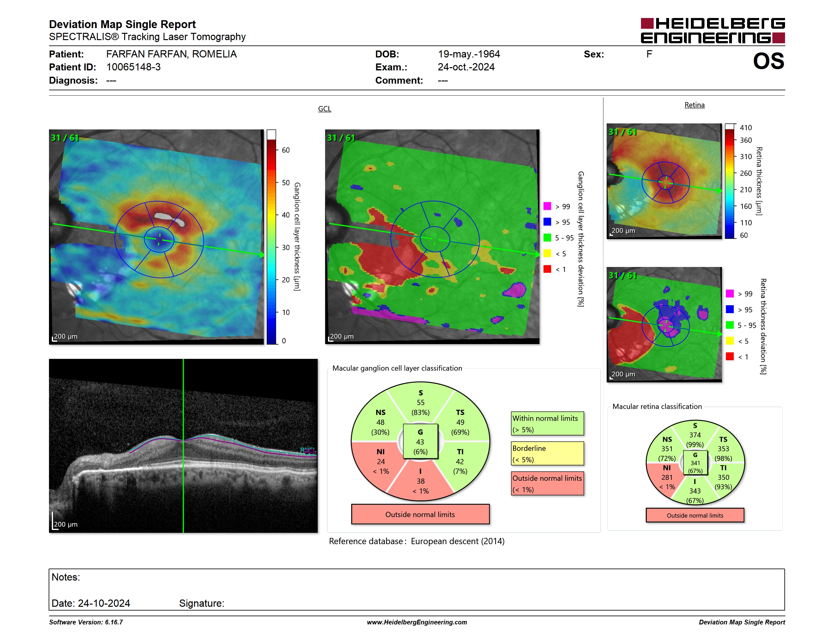Click the Outside normal limits (< 1%) legend box
Image resolution: width=834 pixels, height=644 pixels.
pyautogui.click(x=547, y=483)
